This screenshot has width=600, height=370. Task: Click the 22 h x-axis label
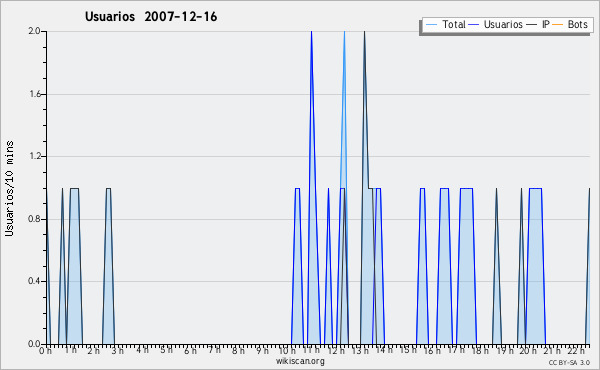576,351
